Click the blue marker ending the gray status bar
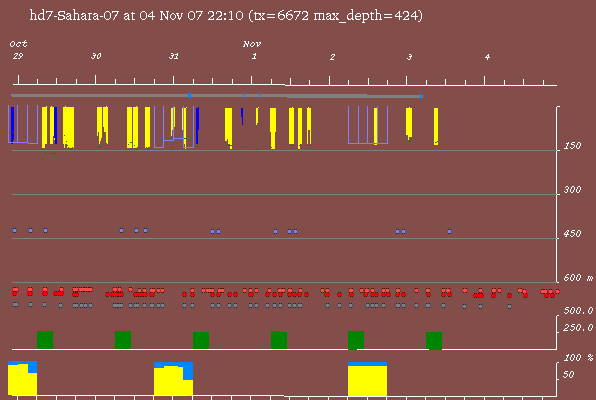The width and height of the screenshot is (596, 400). point(421,97)
